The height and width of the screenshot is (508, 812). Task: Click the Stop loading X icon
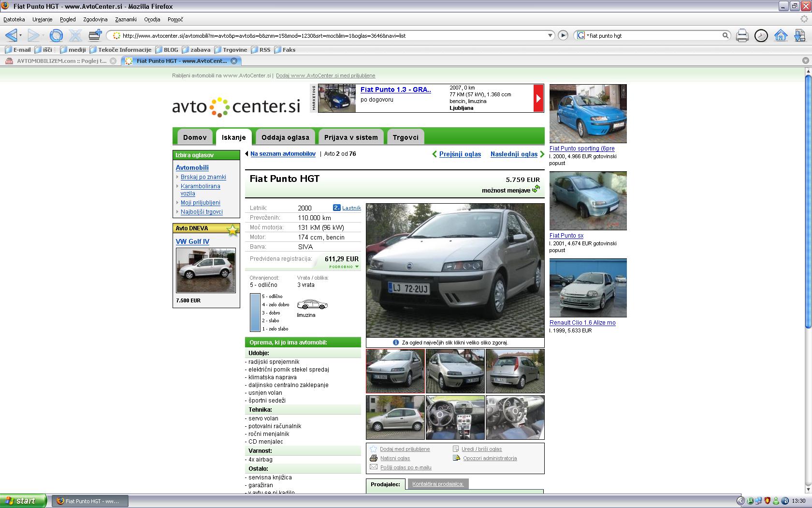(x=75, y=35)
